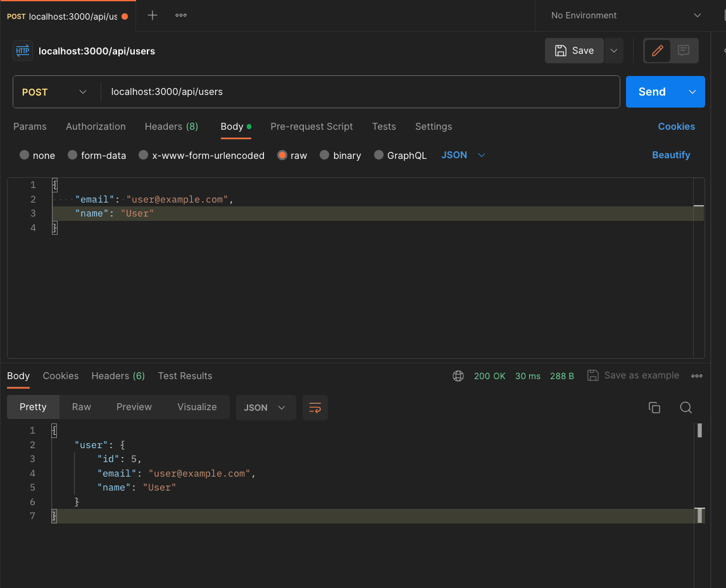The width and height of the screenshot is (726, 588).
Task: Click the request editor scrollbar marker
Action: tap(699, 206)
